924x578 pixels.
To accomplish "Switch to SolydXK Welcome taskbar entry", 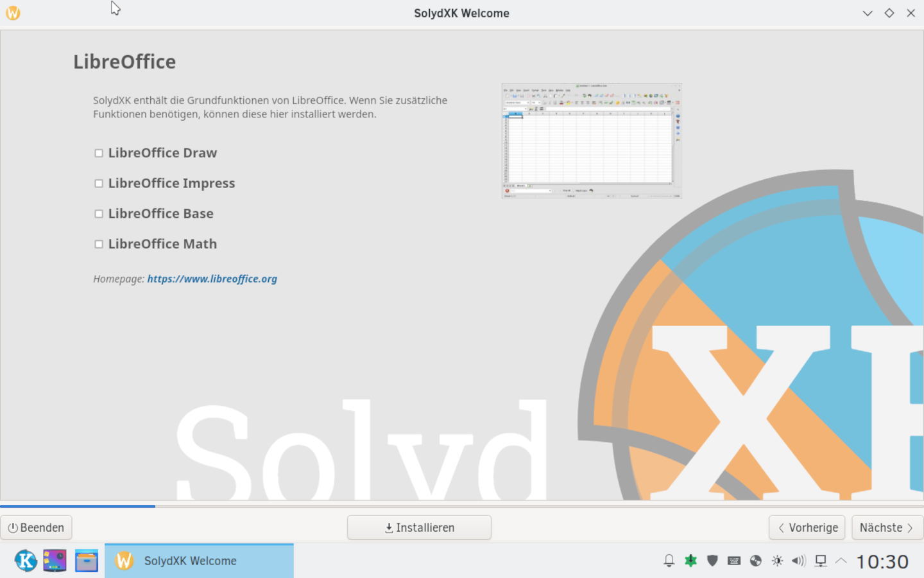I will point(199,561).
